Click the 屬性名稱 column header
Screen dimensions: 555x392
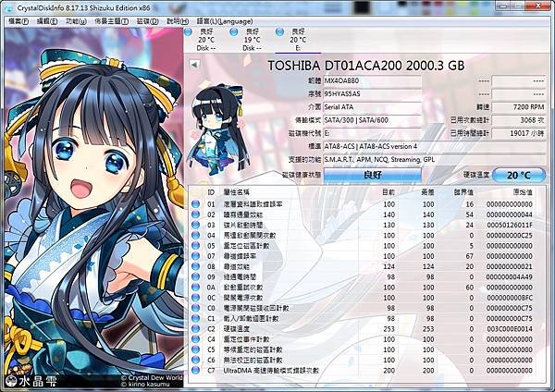(x=237, y=192)
